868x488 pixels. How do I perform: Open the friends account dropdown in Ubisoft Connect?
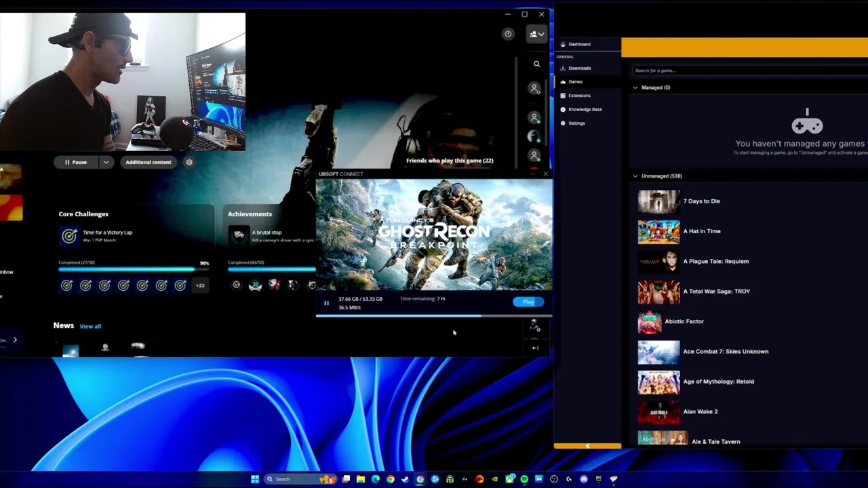pos(536,34)
